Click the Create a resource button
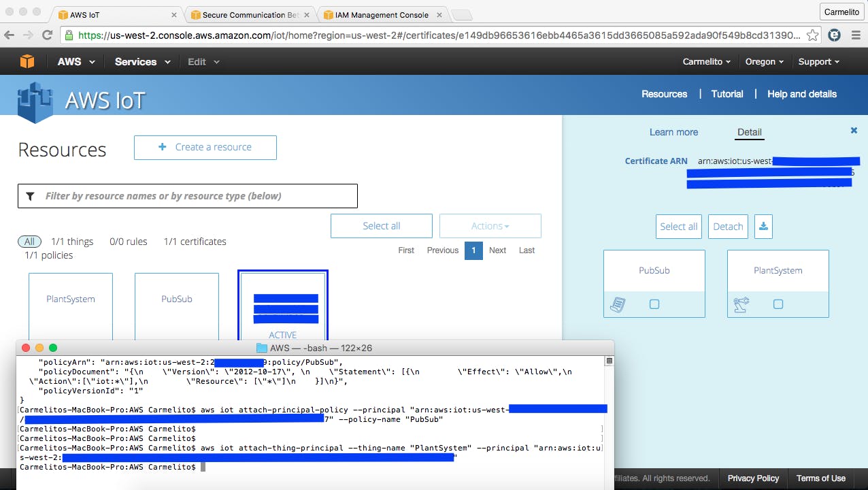Screen dimensions: 868x490 [x=205, y=148]
